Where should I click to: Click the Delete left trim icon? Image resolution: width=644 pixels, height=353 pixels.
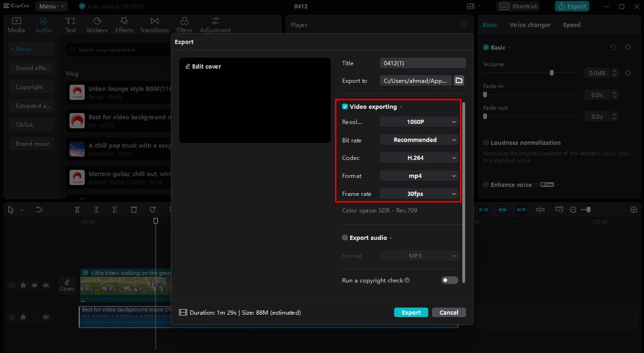tap(96, 209)
